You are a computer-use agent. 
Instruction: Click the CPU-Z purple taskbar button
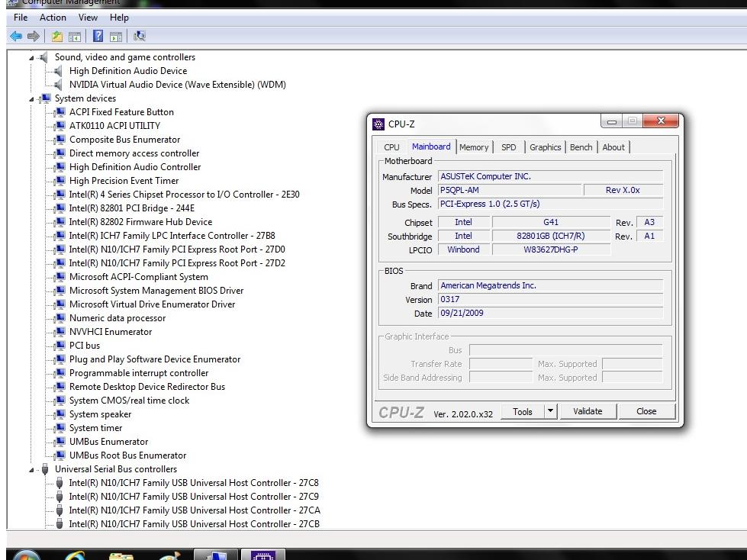pos(263,555)
